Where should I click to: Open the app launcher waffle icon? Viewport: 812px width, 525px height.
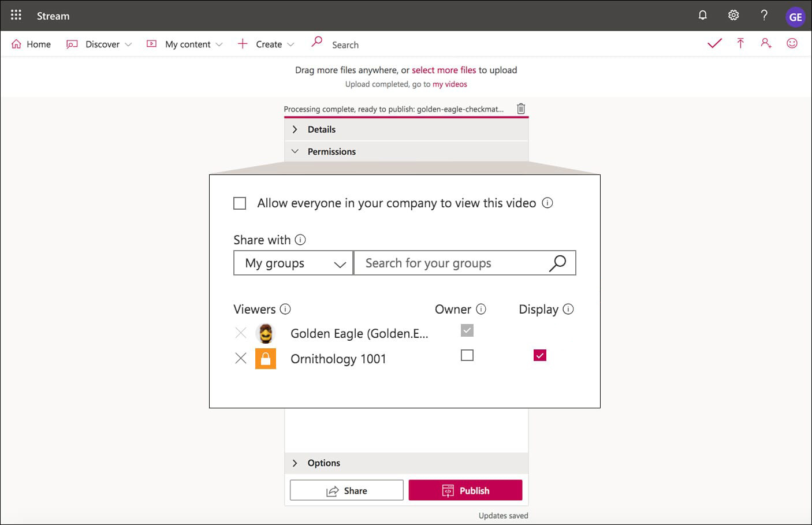16,15
